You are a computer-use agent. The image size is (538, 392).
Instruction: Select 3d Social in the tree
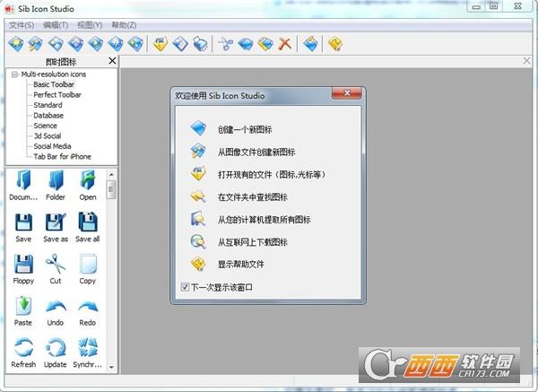[48, 136]
